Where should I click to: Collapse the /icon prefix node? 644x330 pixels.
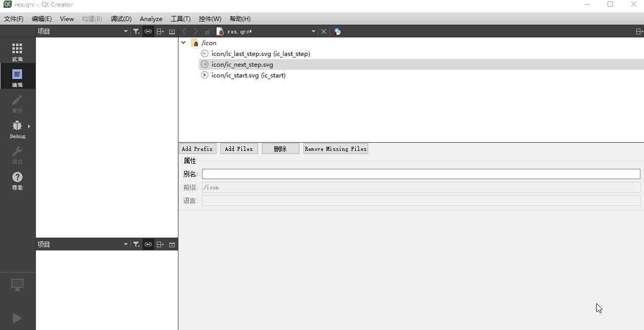[x=184, y=43]
